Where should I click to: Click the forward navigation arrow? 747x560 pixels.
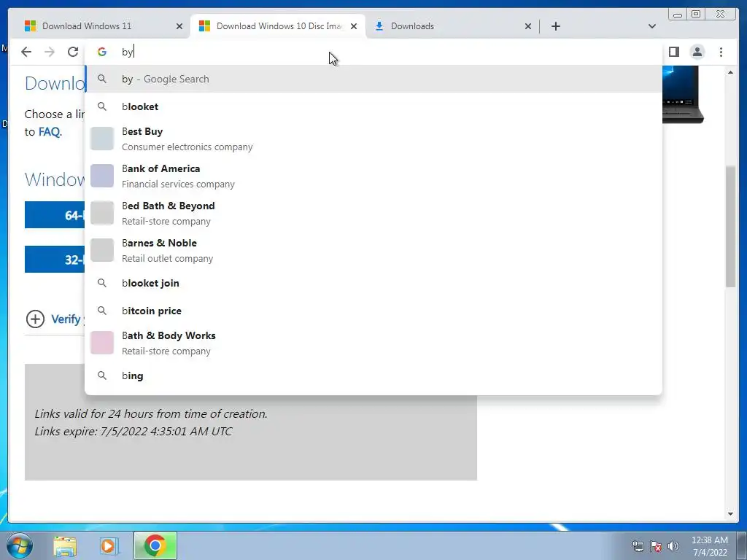pyautogui.click(x=50, y=52)
